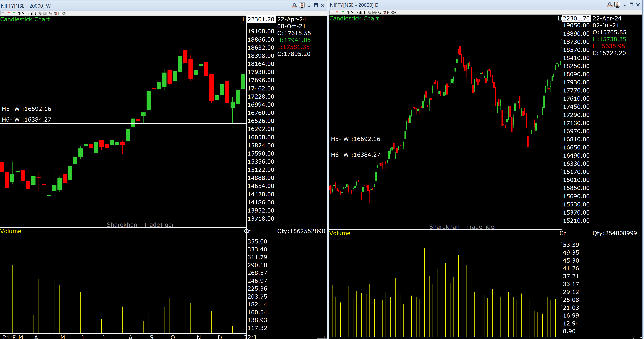Click the TGT target marker in weekly chart toolbar
This screenshot has width=644, height=339.
14,13
